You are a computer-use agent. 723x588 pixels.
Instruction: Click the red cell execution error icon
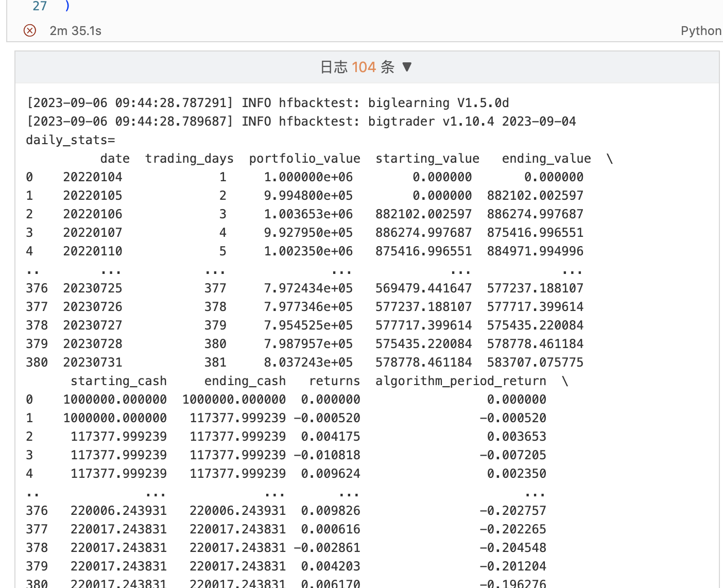(30, 31)
